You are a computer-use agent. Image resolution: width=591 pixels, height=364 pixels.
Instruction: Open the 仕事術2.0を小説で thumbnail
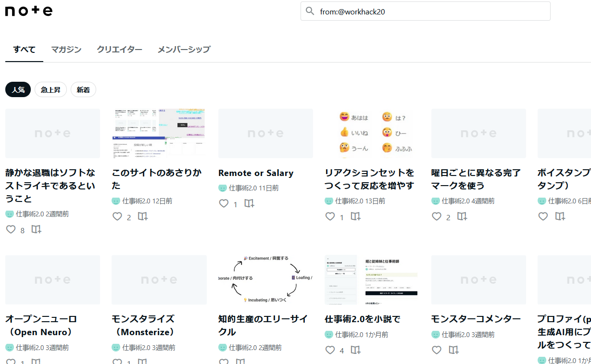[372, 280]
